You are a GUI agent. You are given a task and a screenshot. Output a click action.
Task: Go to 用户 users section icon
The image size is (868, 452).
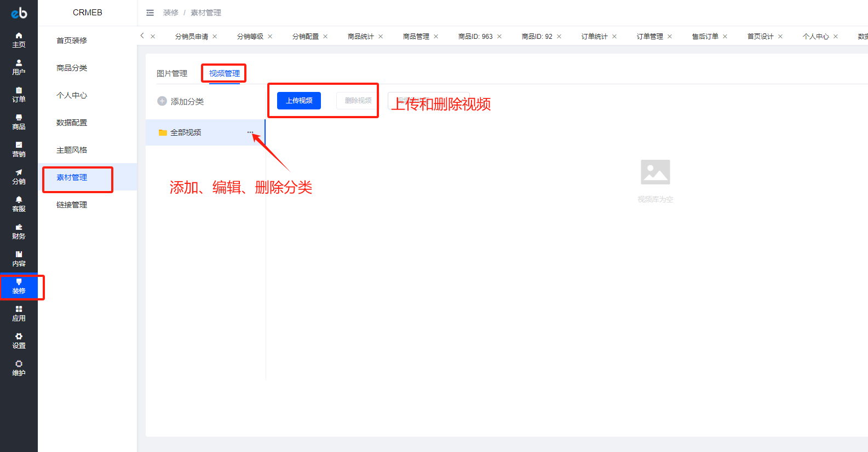tap(19, 63)
